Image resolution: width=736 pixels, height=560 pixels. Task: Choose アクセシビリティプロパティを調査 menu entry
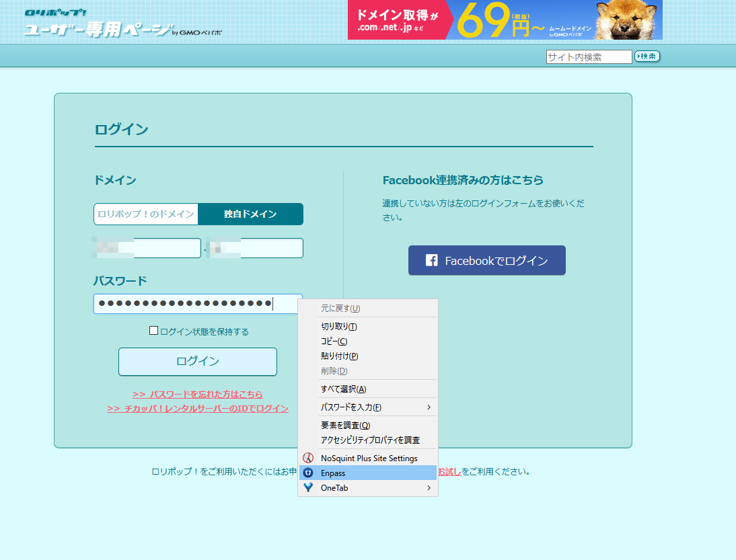[x=368, y=440]
